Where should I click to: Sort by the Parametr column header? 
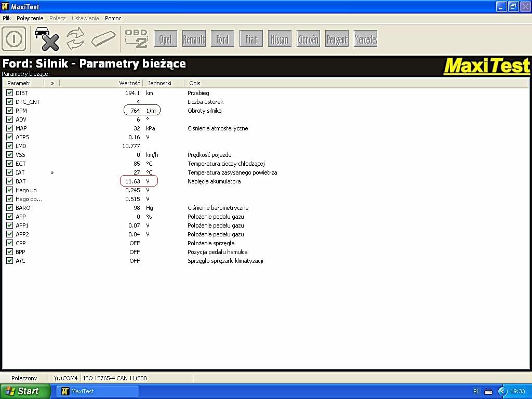coord(24,83)
